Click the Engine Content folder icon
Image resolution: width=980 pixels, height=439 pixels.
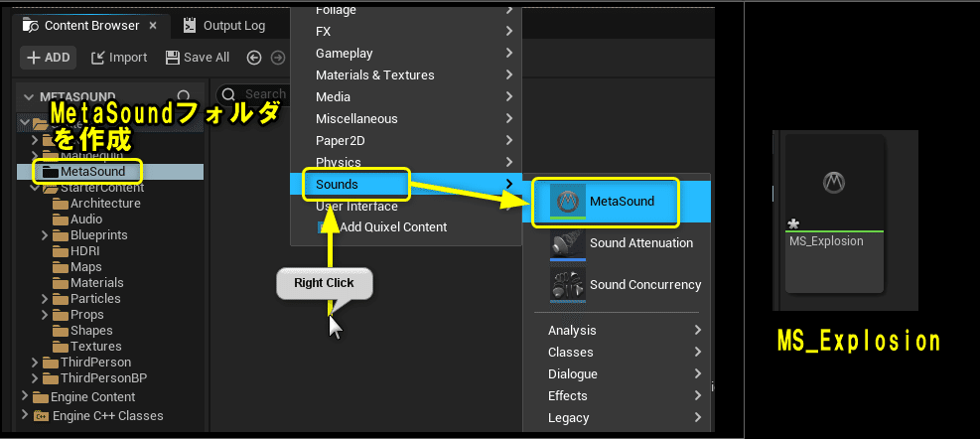tap(41, 397)
